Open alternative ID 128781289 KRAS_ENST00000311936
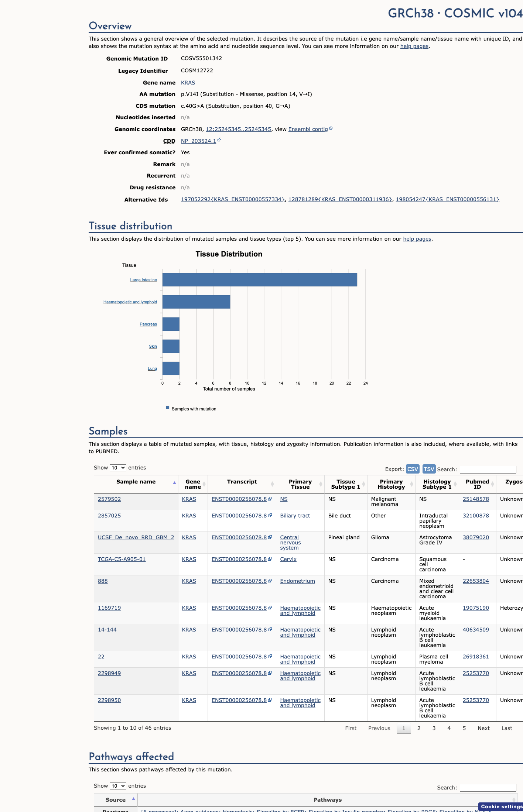Viewport: 523px width, 812px height. [x=340, y=199]
